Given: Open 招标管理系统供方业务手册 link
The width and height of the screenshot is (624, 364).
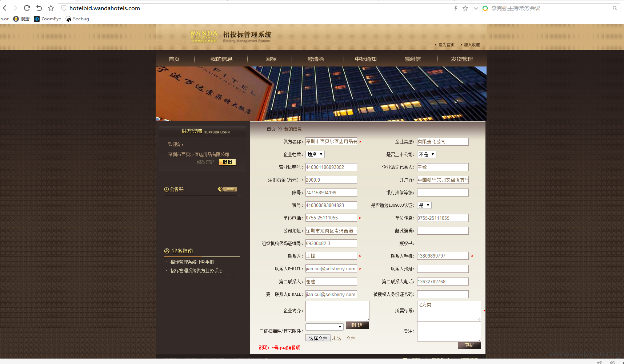Looking at the screenshot, I should coord(196,271).
